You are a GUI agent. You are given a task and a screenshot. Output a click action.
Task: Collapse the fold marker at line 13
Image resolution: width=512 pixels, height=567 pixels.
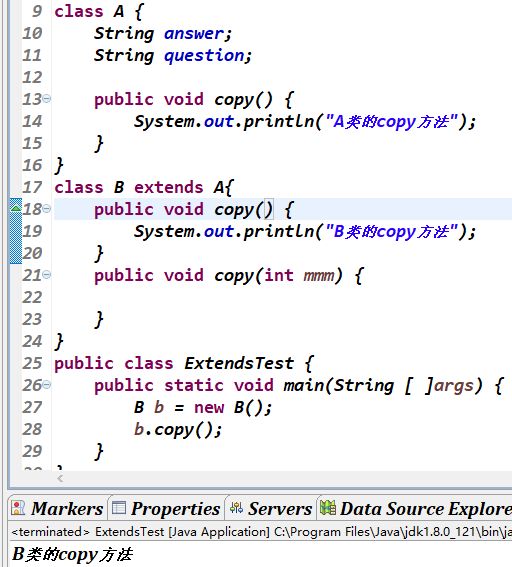[x=47, y=98]
